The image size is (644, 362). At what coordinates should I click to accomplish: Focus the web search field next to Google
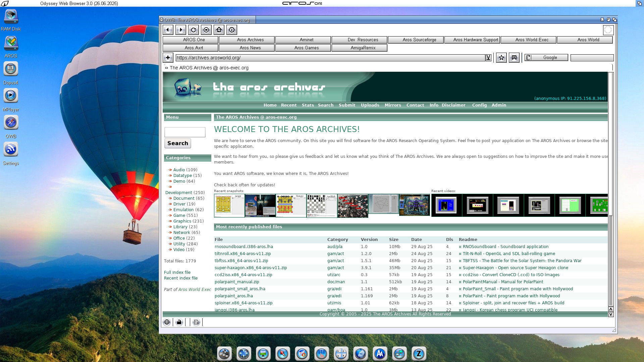(x=592, y=58)
